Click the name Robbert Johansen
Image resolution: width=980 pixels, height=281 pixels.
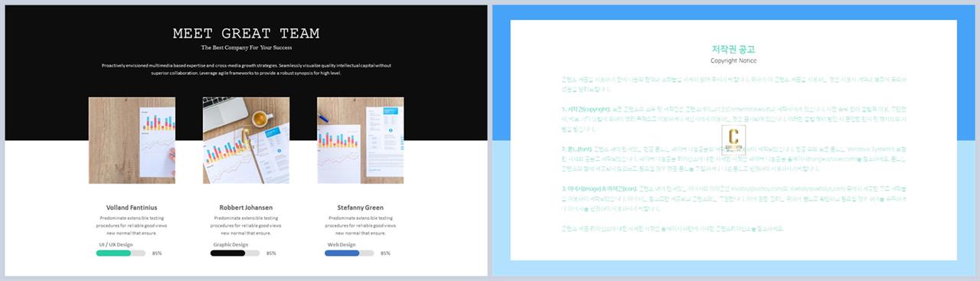246,207
